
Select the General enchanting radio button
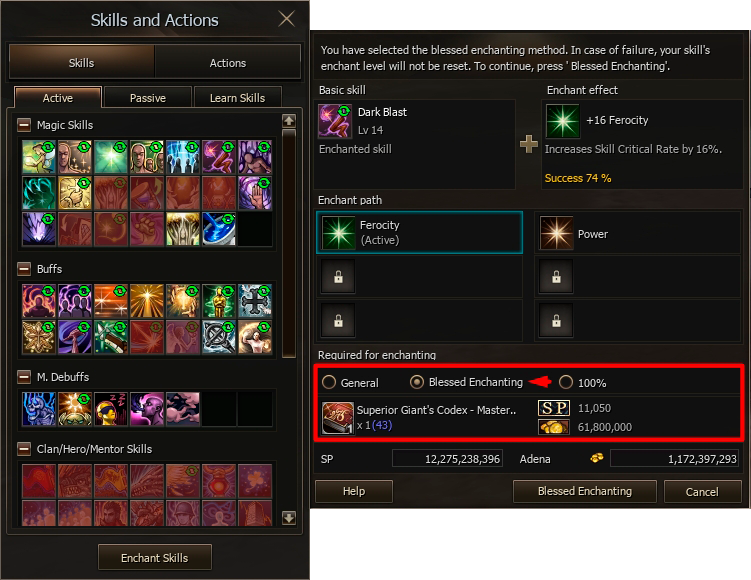point(329,382)
